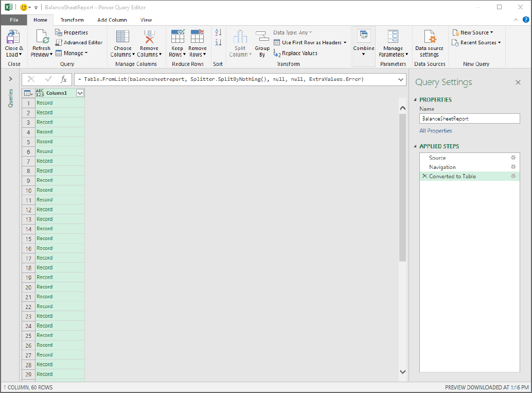532x393 pixels.
Task: Open the table options menu corner
Action: coord(28,93)
